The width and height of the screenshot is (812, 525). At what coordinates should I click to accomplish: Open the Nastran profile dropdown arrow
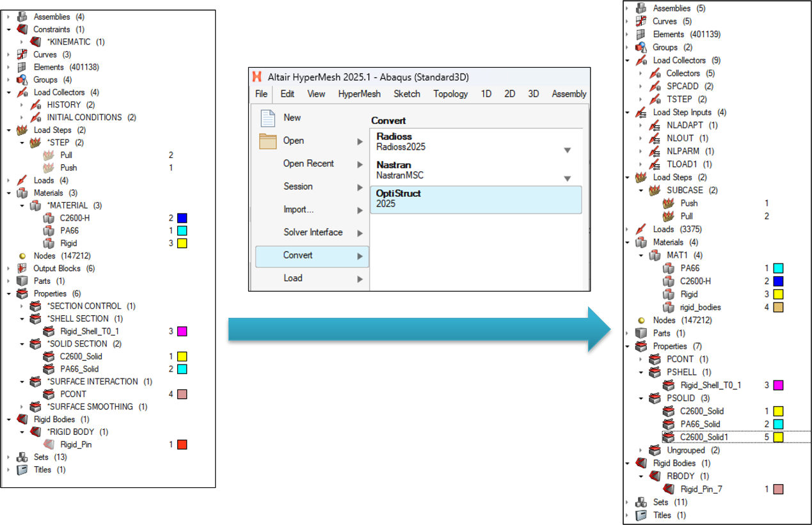[x=567, y=178]
